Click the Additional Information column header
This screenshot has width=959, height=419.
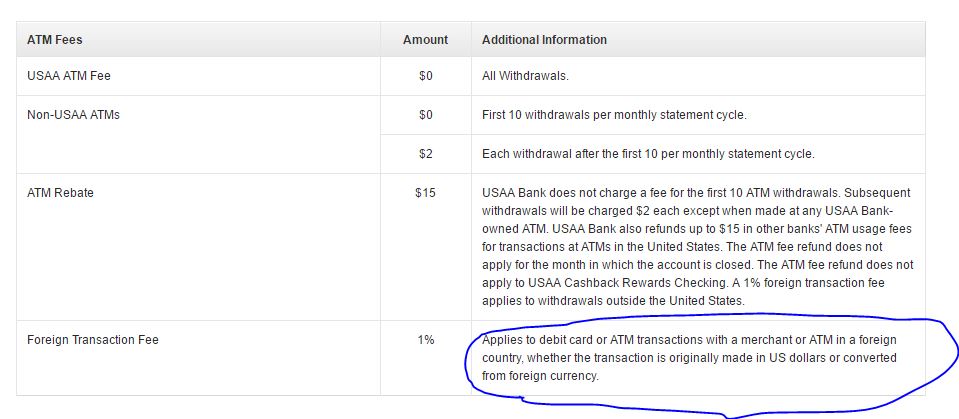coord(544,40)
